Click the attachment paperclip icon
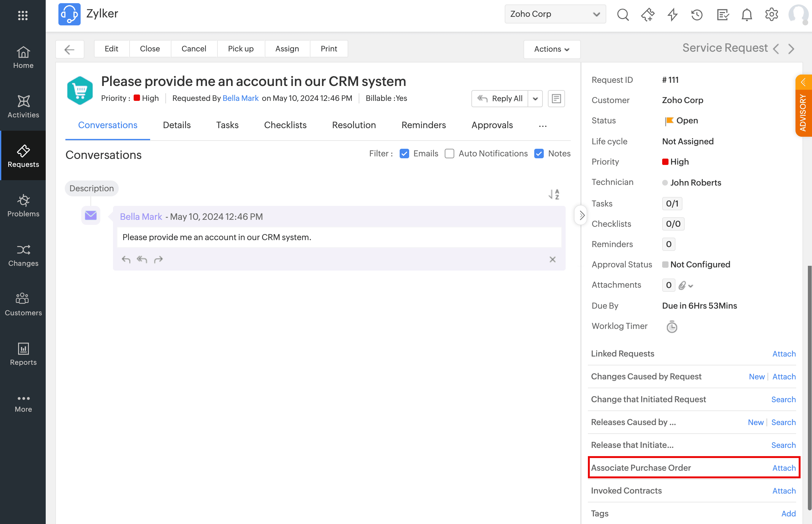 [682, 285]
